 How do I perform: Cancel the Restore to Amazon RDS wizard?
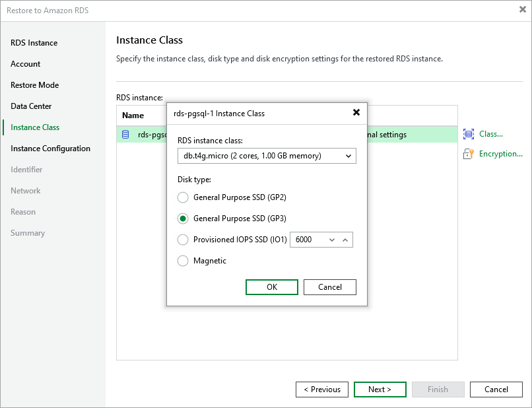(496, 390)
